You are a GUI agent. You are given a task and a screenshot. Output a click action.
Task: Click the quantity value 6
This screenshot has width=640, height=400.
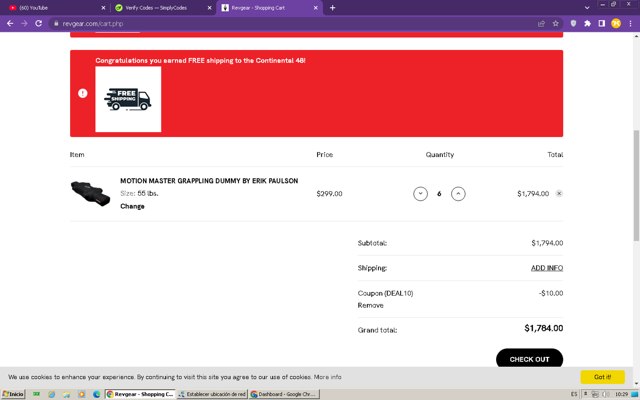(x=439, y=193)
